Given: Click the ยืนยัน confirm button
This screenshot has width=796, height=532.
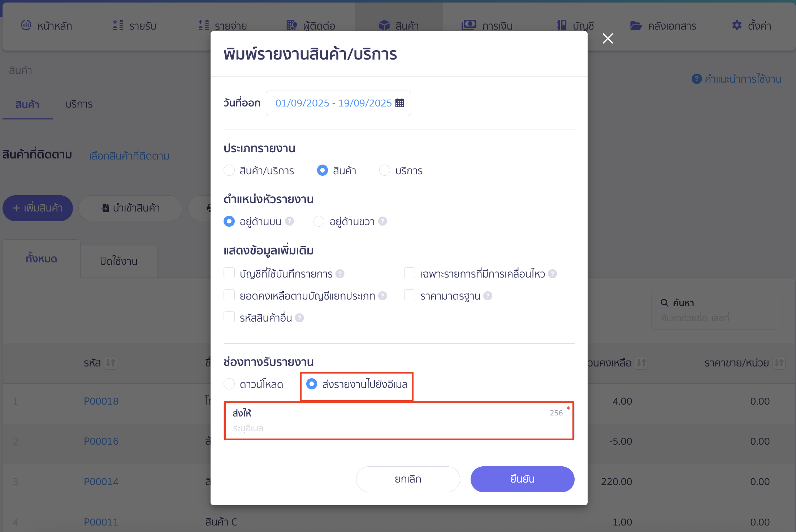Looking at the screenshot, I should tap(522, 479).
